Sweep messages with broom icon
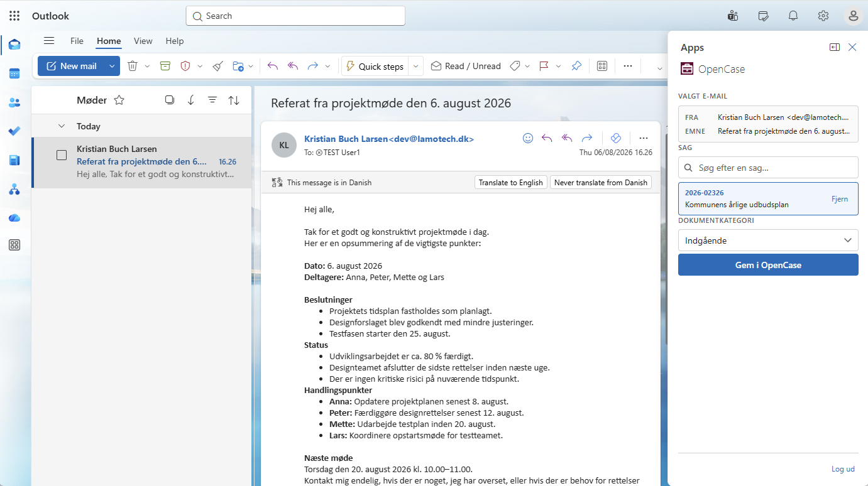 coord(217,66)
